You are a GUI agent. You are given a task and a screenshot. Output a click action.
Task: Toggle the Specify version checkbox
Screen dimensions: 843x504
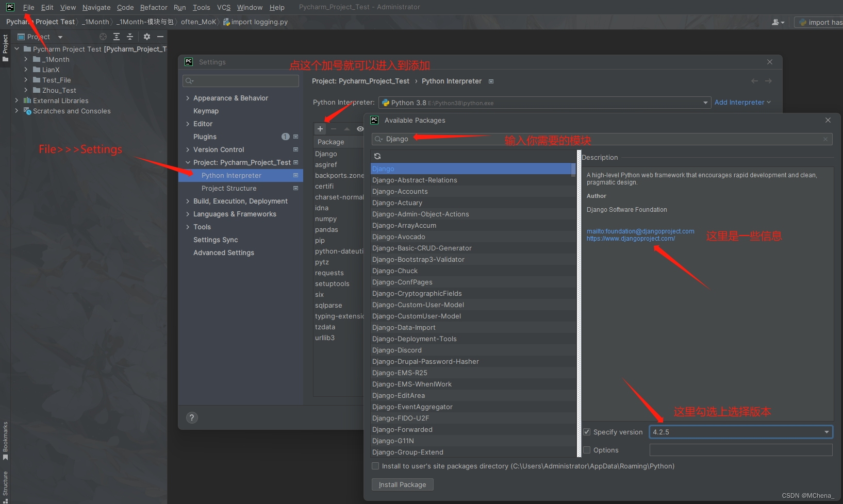[x=587, y=432]
